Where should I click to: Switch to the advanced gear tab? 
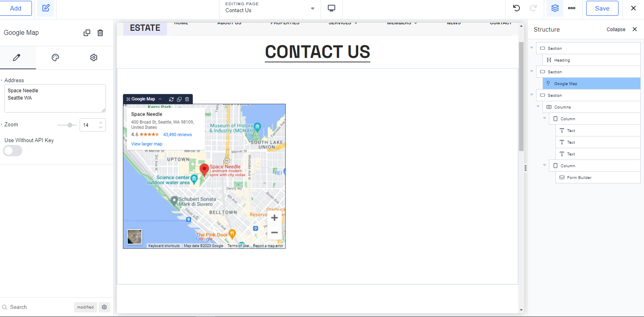[x=94, y=57]
